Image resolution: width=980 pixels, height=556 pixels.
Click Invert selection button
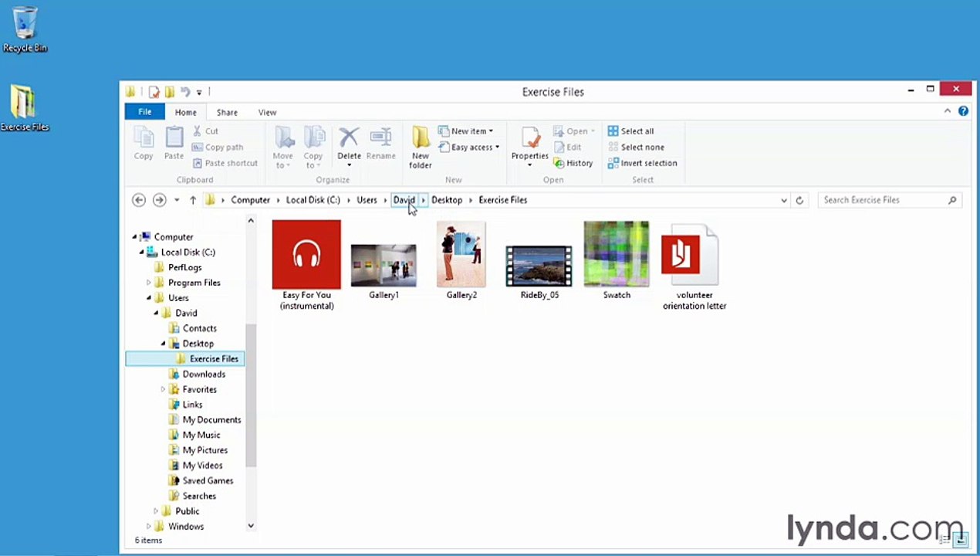(x=642, y=163)
